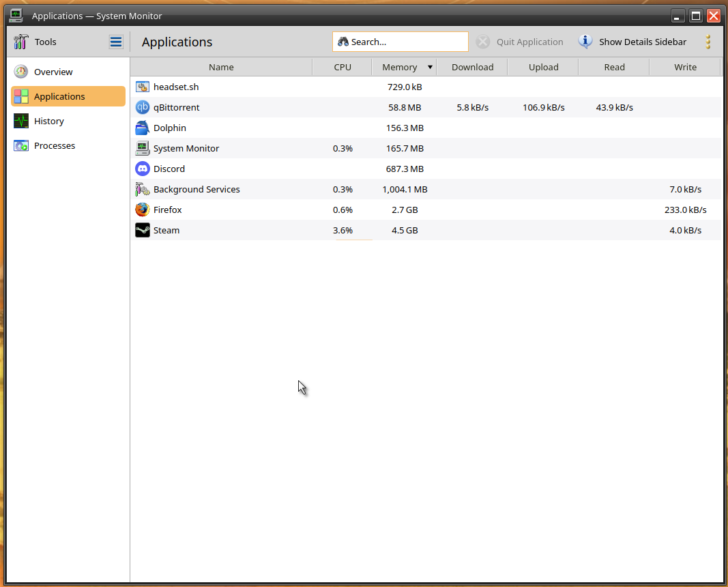Click qBittorrent's 5.8 kB/s download value

473,107
